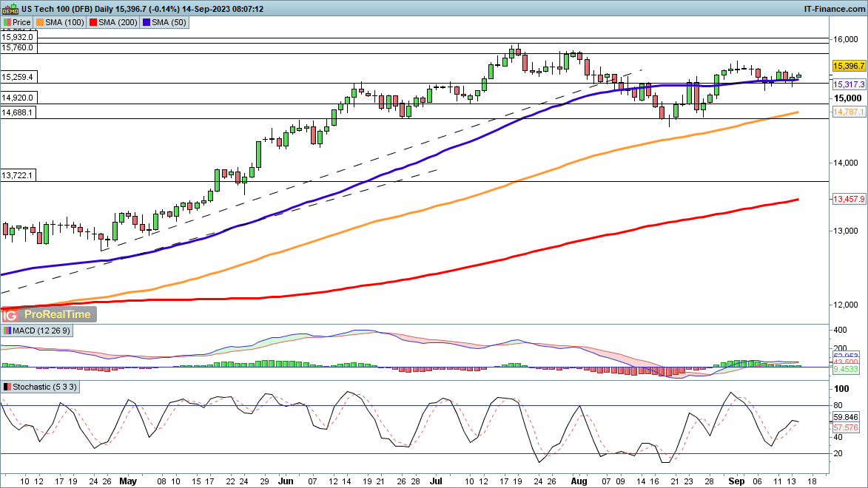Click the Stochastic axis label 80
Screen dimensions: 868x488
pyautogui.click(x=838, y=406)
